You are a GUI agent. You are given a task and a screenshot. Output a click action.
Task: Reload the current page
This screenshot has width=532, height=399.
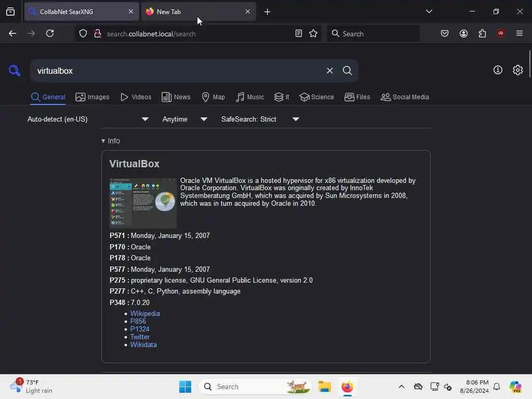[50, 33]
